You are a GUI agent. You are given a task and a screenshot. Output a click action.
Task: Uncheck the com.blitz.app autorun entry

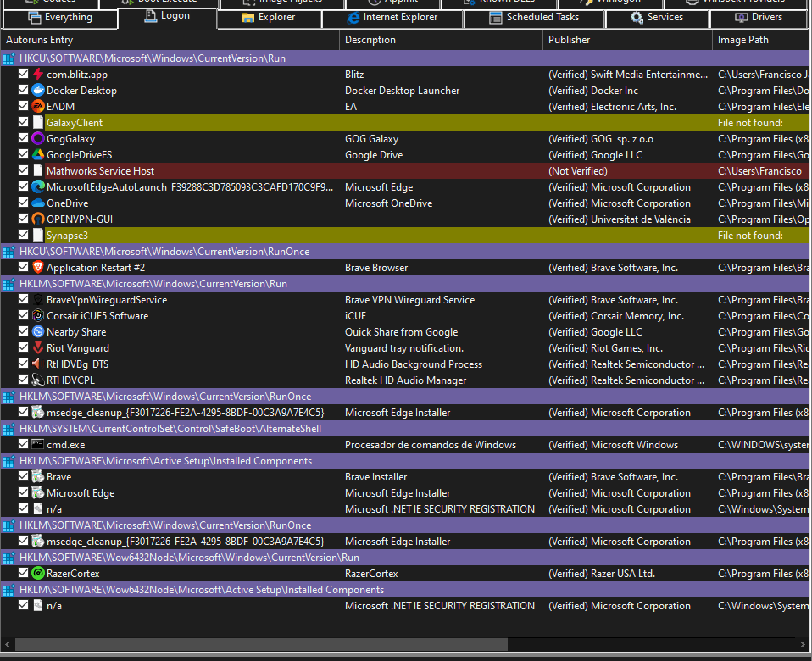coord(23,74)
